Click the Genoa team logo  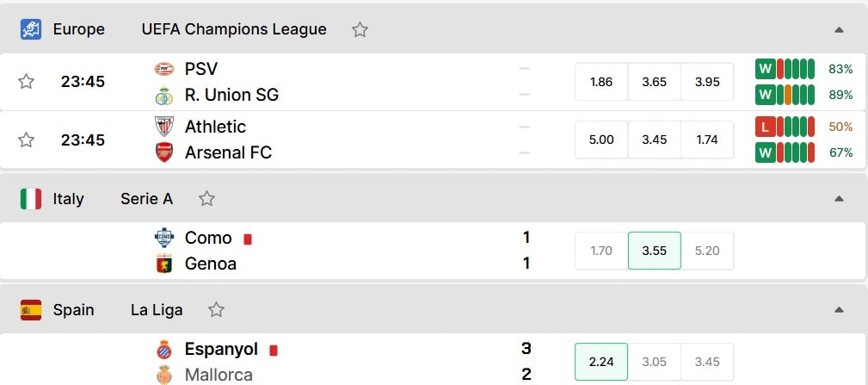163,264
